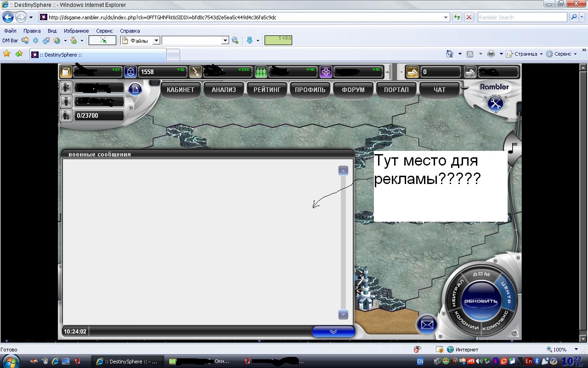
Task: Collapse the military messages panel
Action: click(x=333, y=331)
